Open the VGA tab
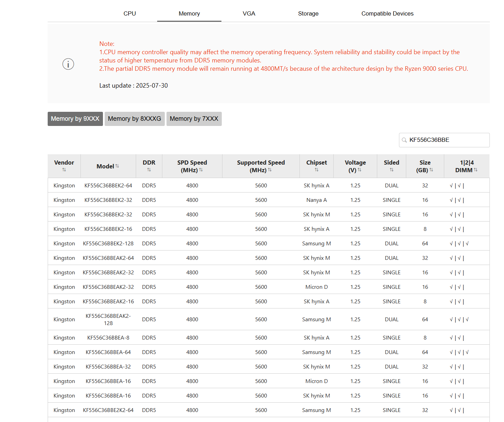This screenshot has width=504, height=422. (249, 13)
